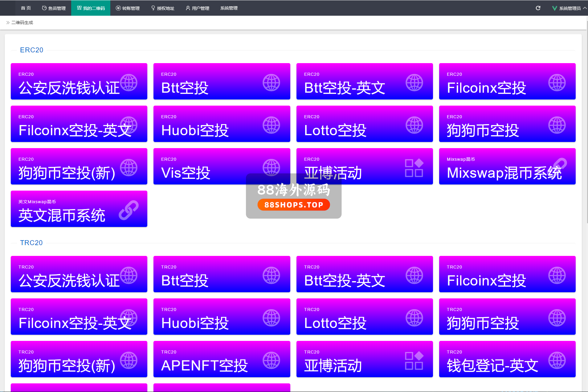This screenshot has width=588, height=392.
Task: Expand the 系统管理 menu
Action: point(229,8)
